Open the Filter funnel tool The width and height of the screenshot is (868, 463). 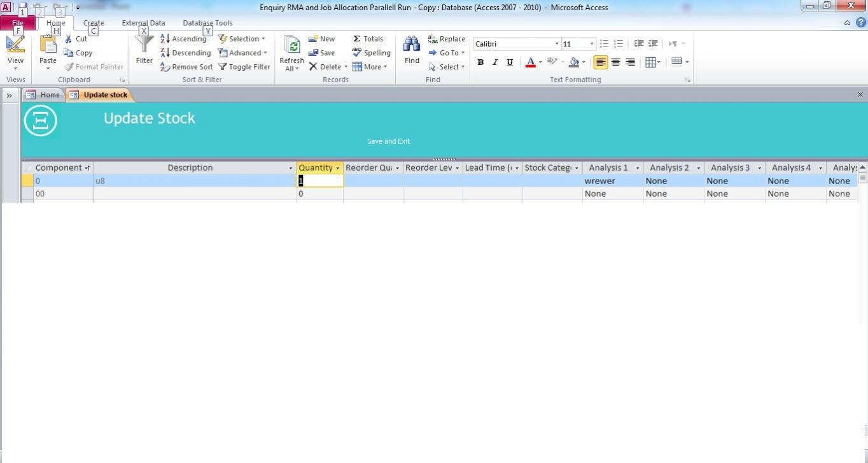tap(144, 50)
